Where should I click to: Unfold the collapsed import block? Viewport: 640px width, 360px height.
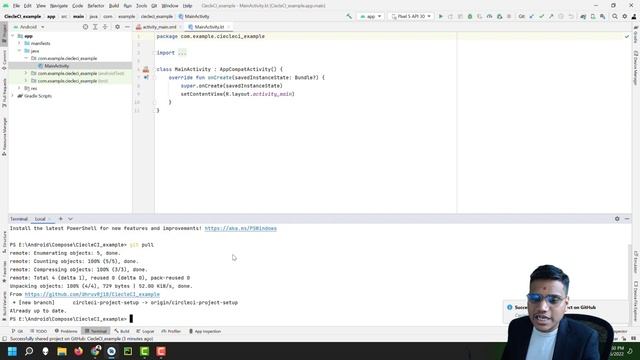tap(182, 53)
